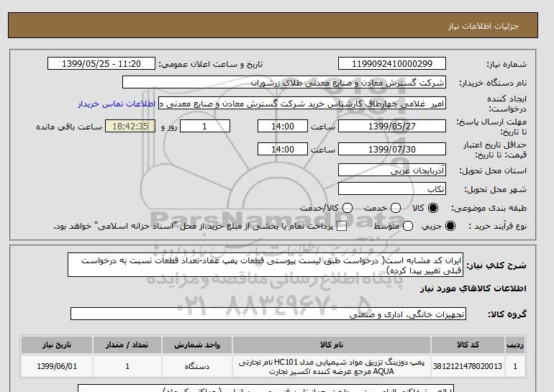Viewport: 554px width, 392px height.
Task: Click the delivery province field آذربایجان غربی
Action: tap(392, 170)
